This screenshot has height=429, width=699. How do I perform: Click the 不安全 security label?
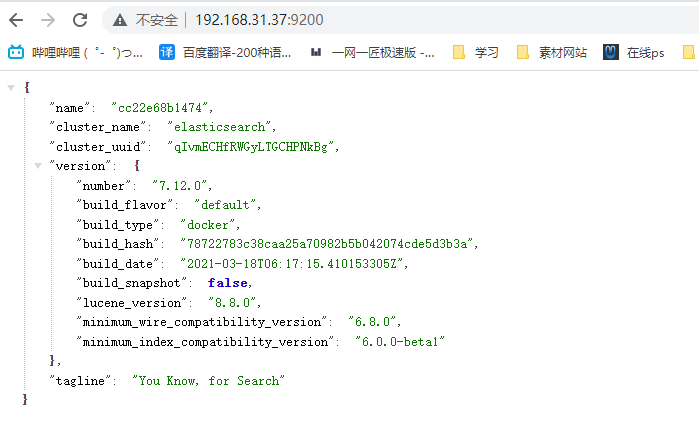[x=156, y=20]
